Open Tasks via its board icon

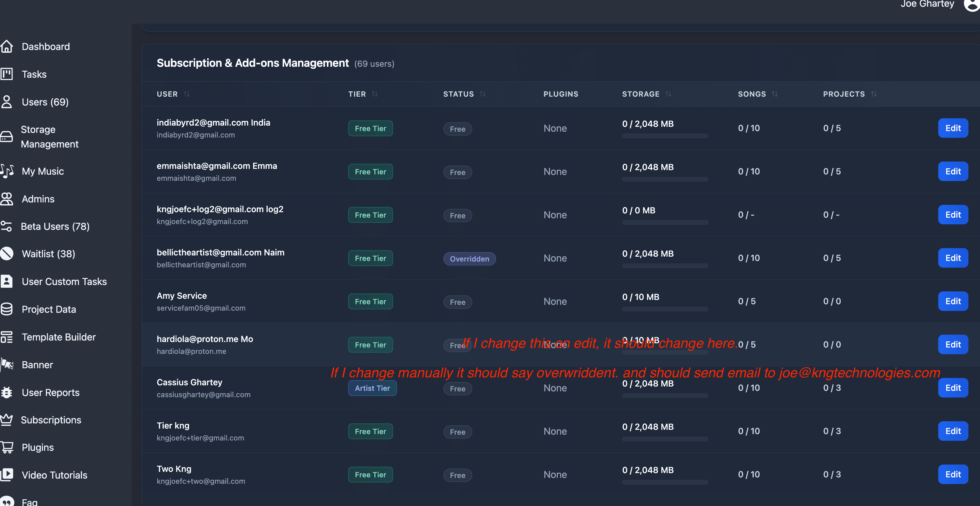pos(7,74)
